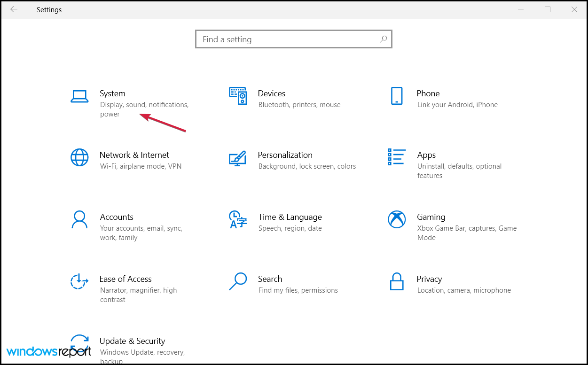The image size is (588, 365).
Task: Click the Gaming heading text
Action: 431,217
